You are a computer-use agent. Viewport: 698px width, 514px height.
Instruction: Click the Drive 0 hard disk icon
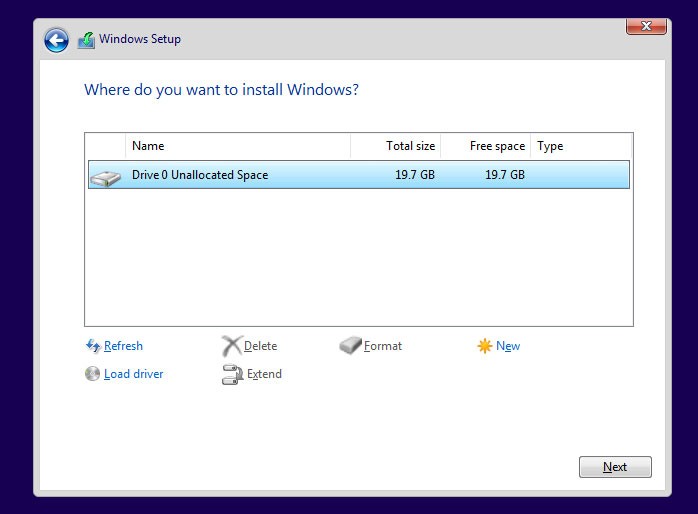tap(106, 178)
